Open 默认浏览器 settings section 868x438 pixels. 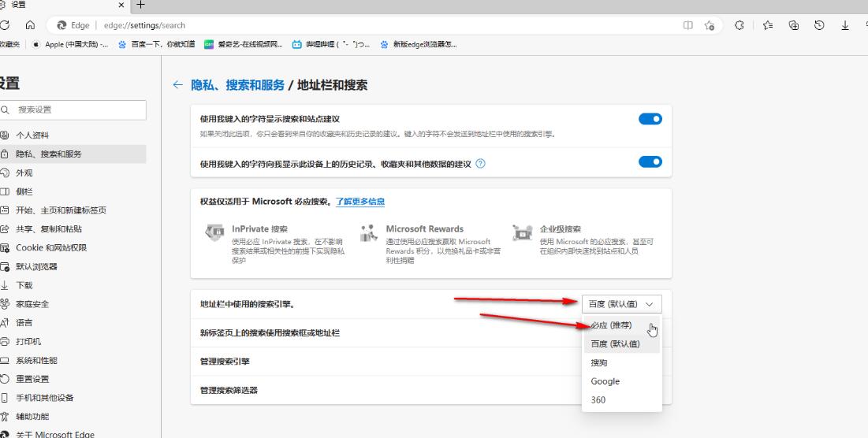pos(73,266)
